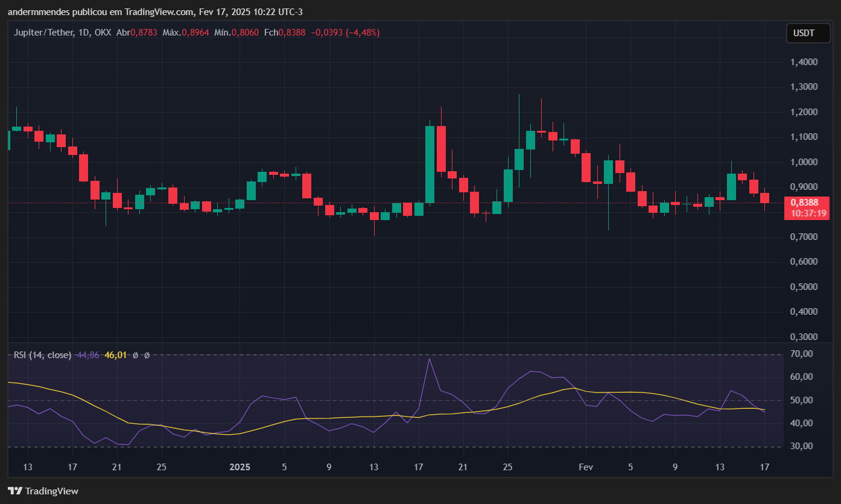The image size is (841, 504).
Task: Click the candle countdown 10:37:19
Action: [808, 213]
